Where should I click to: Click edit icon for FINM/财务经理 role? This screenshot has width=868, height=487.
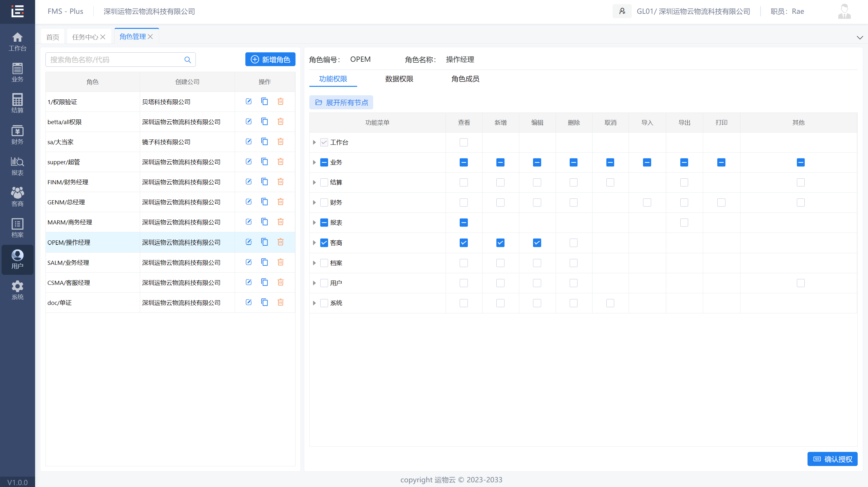248,182
